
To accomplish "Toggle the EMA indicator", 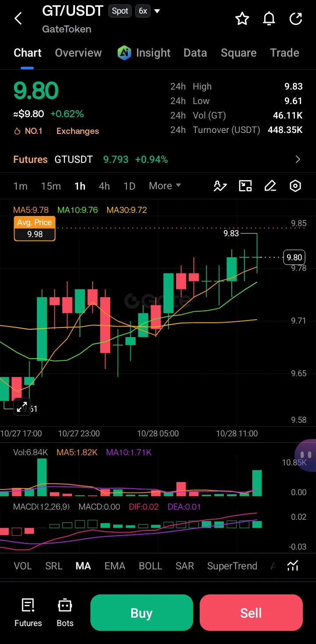I will pos(115,566).
